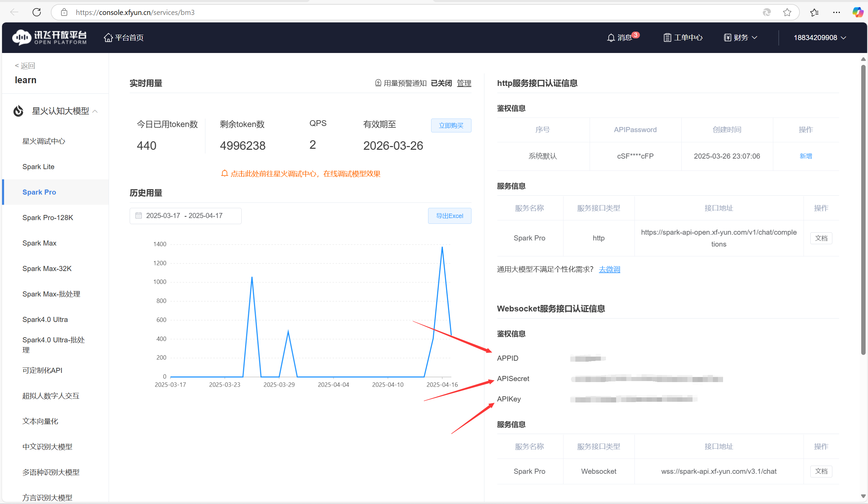
Task: Expand the 财务 finance dropdown
Action: pyautogui.click(x=741, y=38)
